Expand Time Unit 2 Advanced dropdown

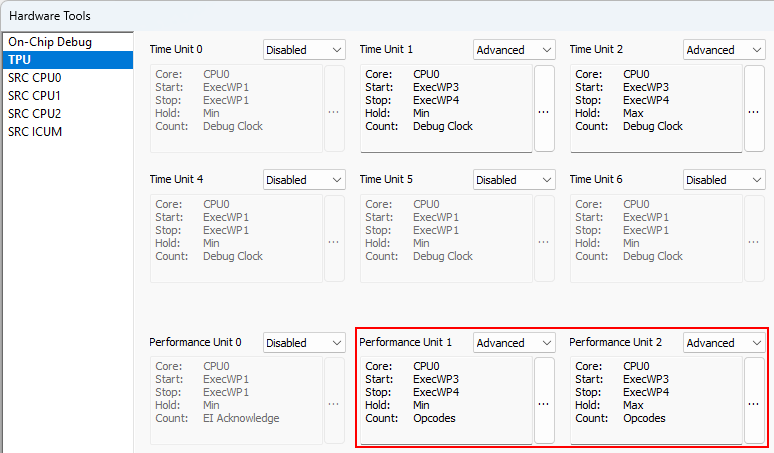pos(724,50)
